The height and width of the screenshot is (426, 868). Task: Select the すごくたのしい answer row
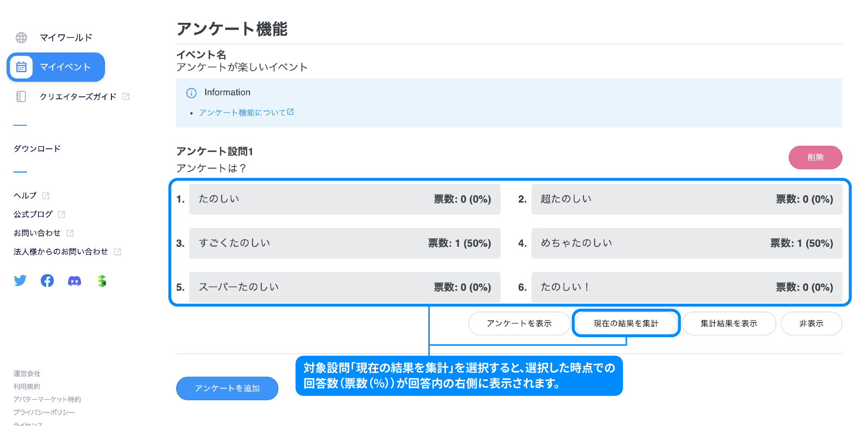pos(344,243)
